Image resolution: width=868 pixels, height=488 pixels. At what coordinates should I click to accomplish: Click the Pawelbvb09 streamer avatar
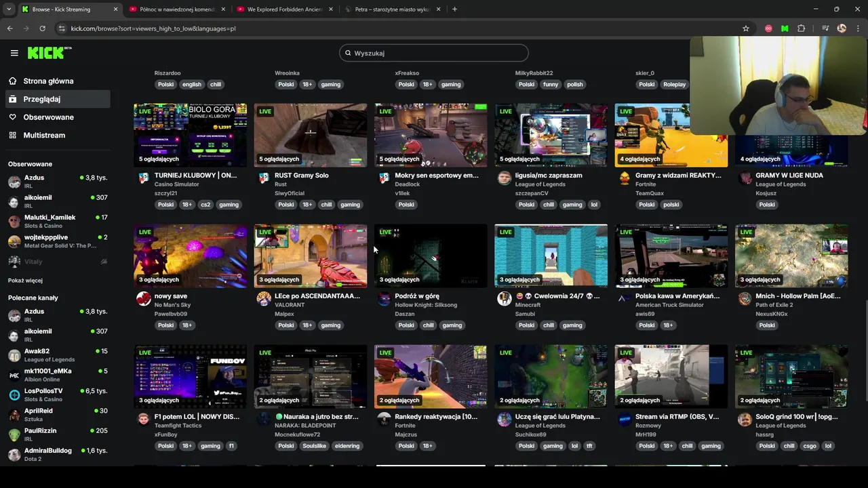pyautogui.click(x=144, y=299)
